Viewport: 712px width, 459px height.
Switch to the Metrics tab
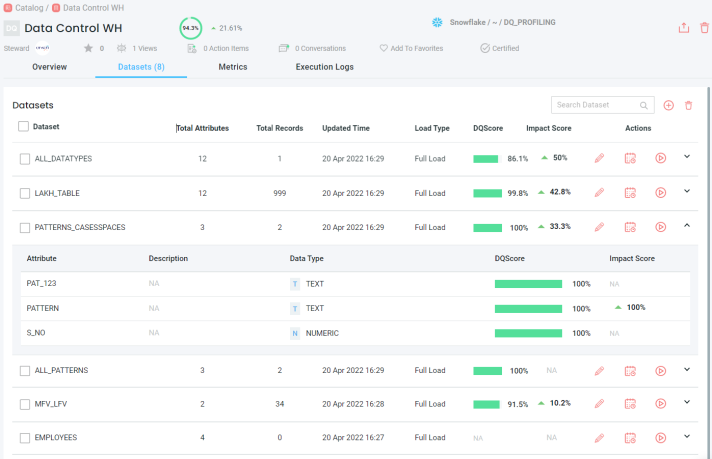pyautogui.click(x=232, y=67)
